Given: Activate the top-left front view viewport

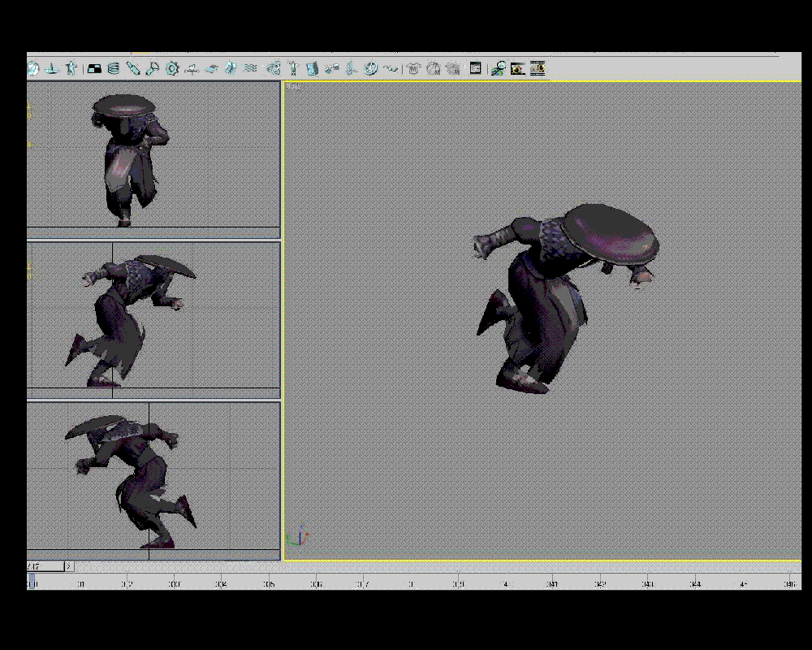Looking at the screenshot, I should pos(153,159).
